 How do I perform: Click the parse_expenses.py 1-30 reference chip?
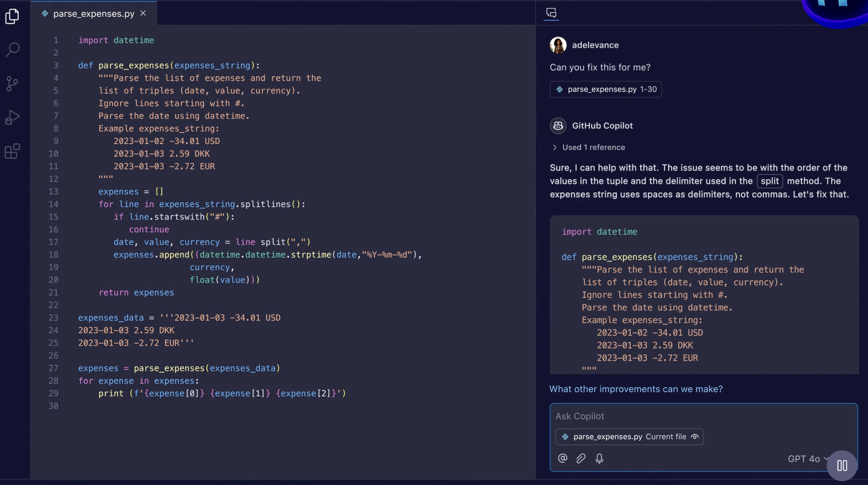[606, 90]
